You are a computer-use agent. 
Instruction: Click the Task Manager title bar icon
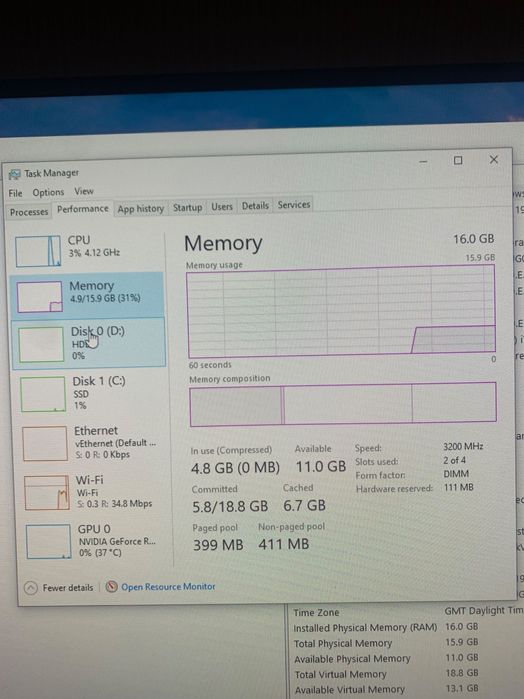(x=15, y=174)
